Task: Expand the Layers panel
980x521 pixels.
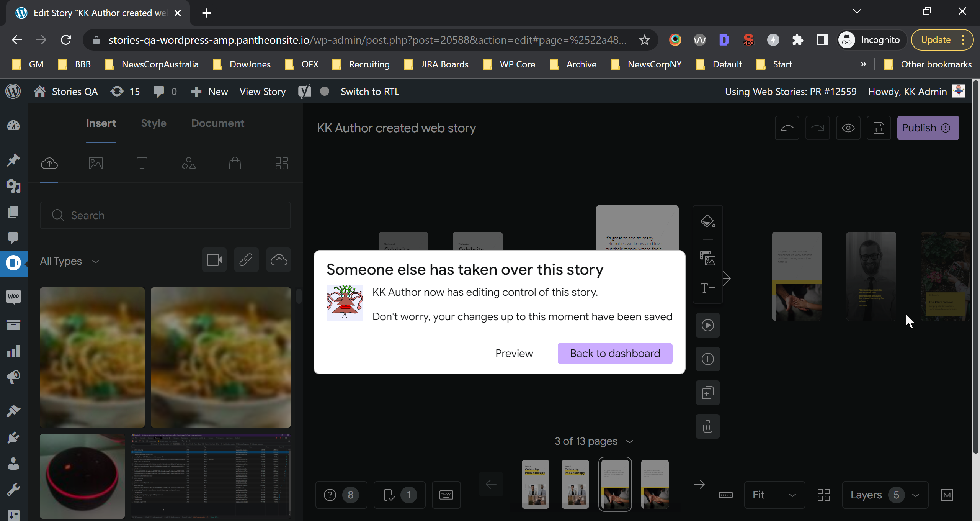Action: click(885, 495)
